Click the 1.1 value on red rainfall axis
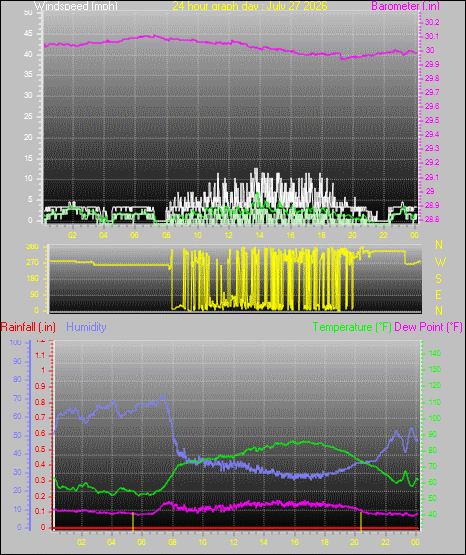Image resolution: width=466 pixels, height=555 pixels. tap(40, 355)
